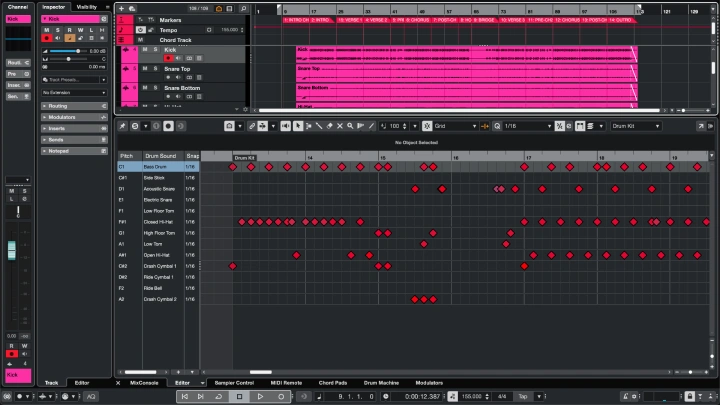Click the Solo Editor icon in drum editor
The width and height of the screenshot is (720, 405).
(x=135, y=126)
